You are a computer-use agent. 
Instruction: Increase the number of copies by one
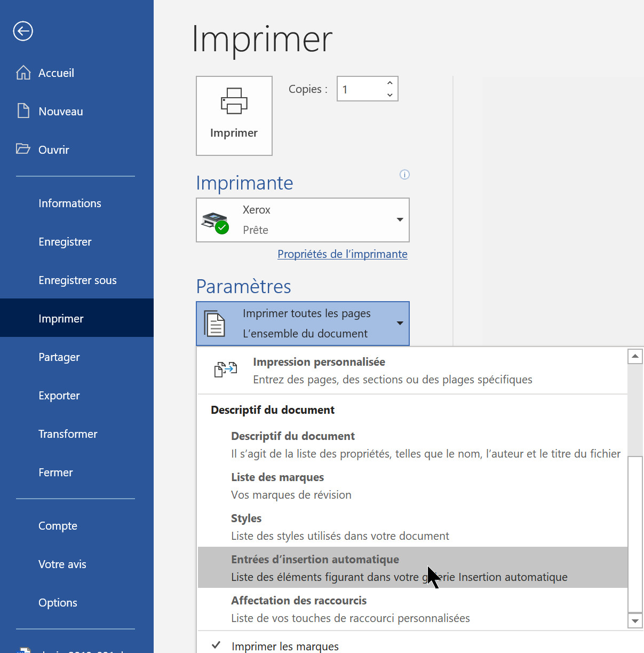pyautogui.click(x=390, y=83)
